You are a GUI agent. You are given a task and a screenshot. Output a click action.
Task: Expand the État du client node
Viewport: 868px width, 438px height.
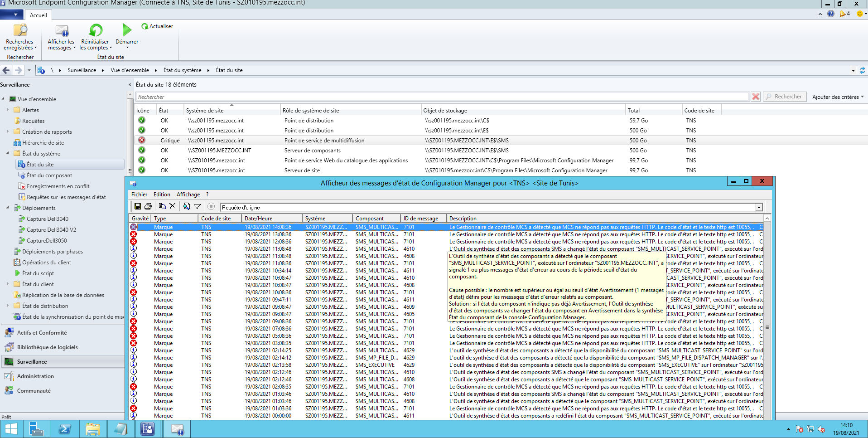coord(8,284)
